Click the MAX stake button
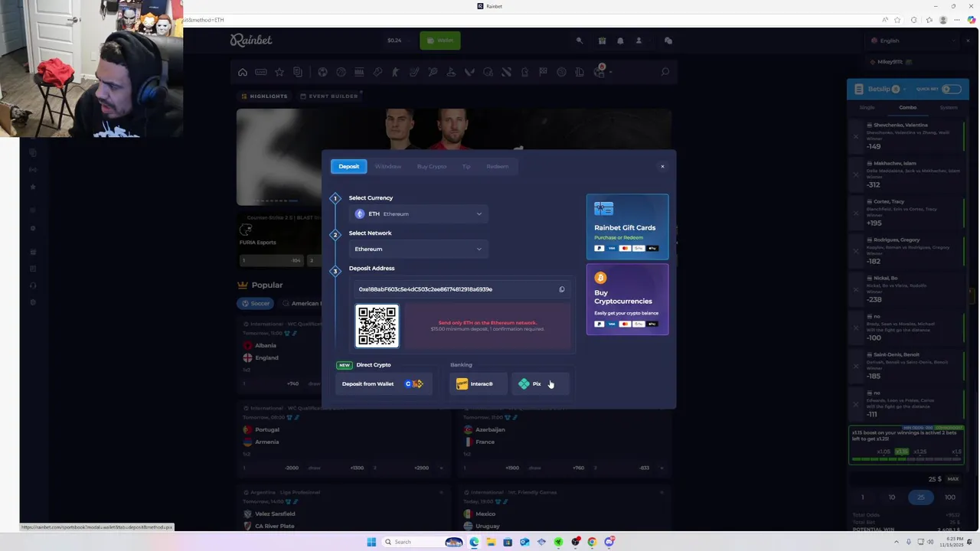The height and width of the screenshot is (551, 980). click(953, 479)
